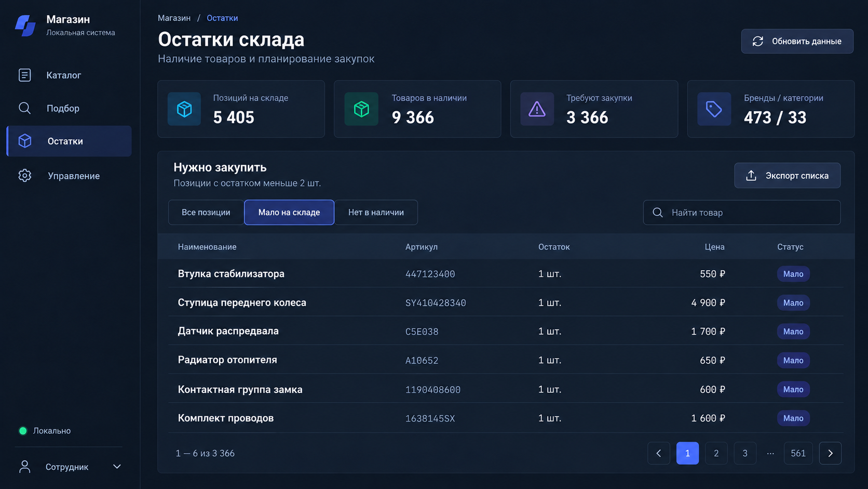Click the Управление gear icon
The height and width of the screenshot is (489, 868).
[25, 176]
